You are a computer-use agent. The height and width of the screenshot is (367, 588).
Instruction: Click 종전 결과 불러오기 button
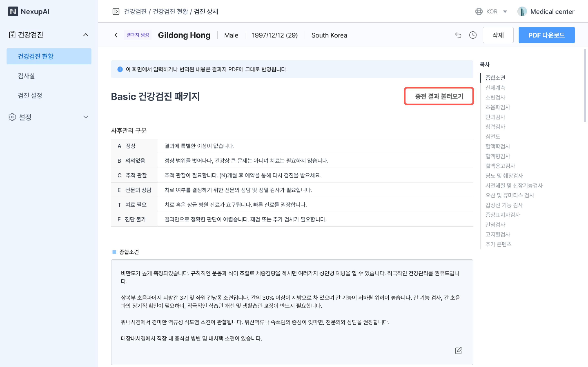(439, 96)
